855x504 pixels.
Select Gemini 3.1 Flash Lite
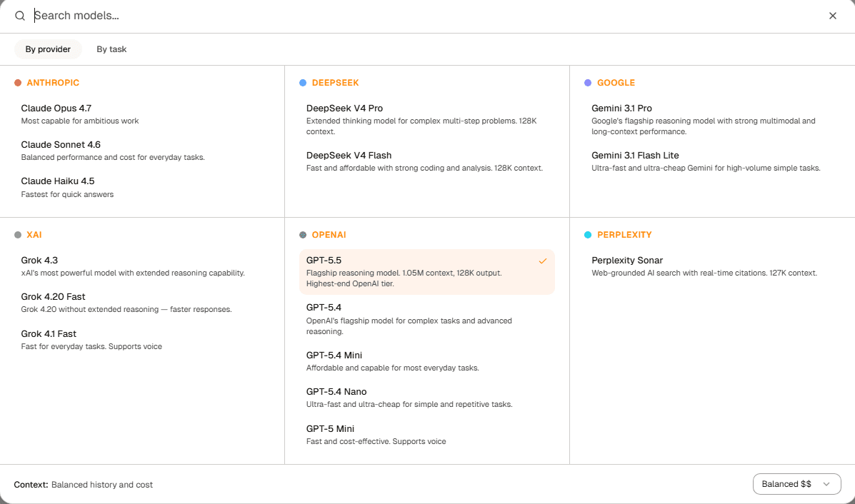pyautogui.click(x=712, y=161)
